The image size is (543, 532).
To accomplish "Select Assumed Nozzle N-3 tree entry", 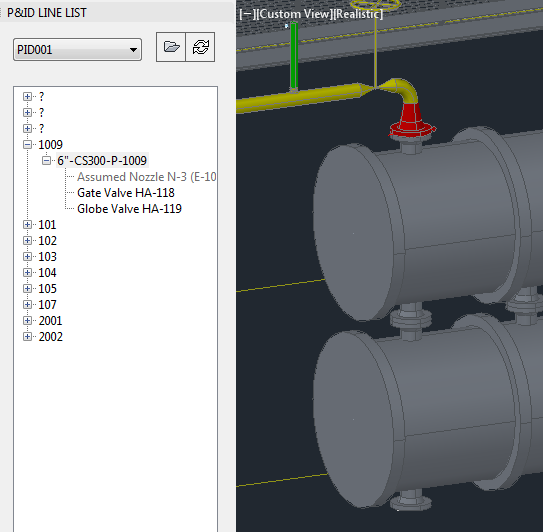I will coord(146,177).
